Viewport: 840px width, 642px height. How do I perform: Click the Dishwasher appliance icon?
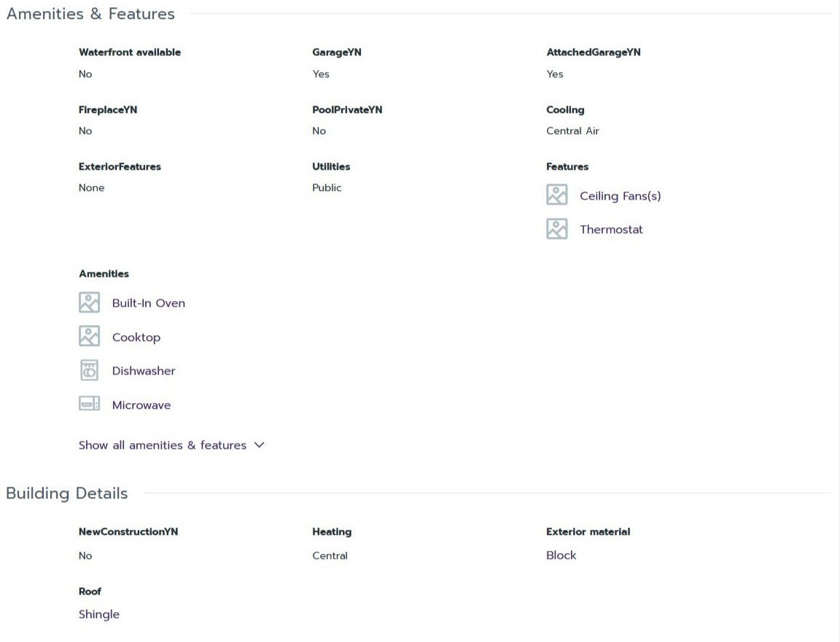(x=89, y=370)
